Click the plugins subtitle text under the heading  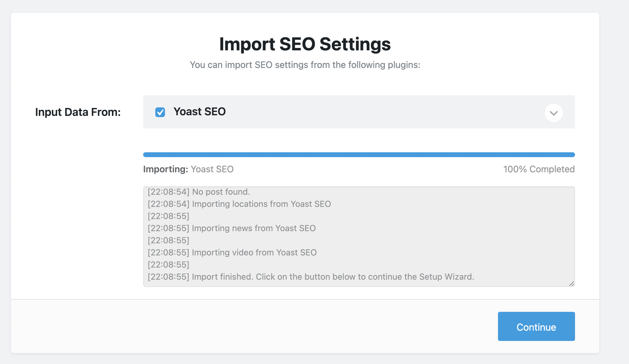coord(305,65)
